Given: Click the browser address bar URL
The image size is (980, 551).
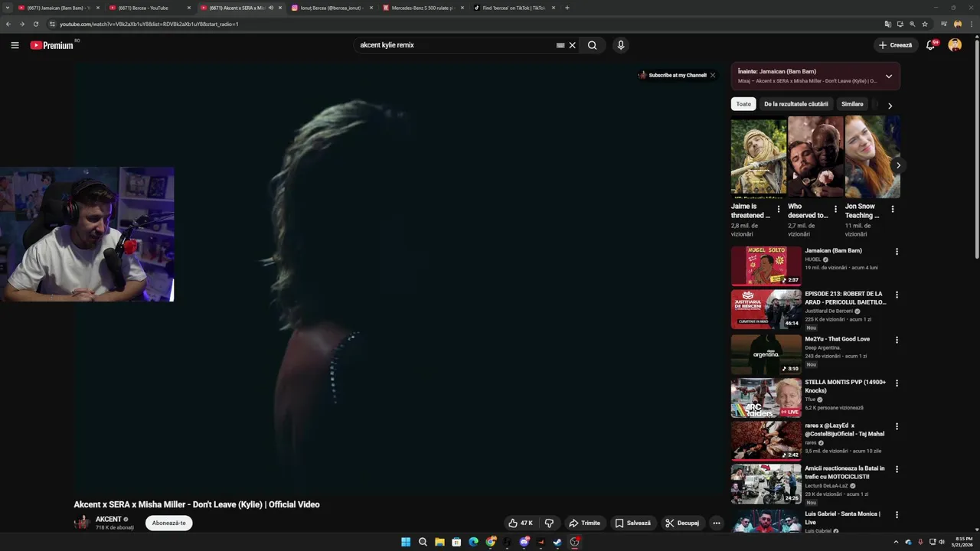Looking at the screenshot, I should (x=149, y=24).
